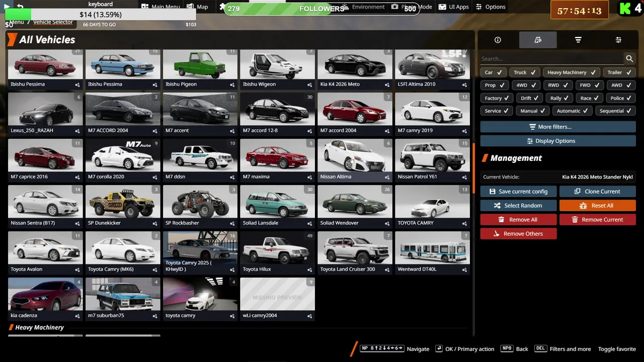
Task: Select the vehicle configurations tab icon
Action: coord(538,40)
